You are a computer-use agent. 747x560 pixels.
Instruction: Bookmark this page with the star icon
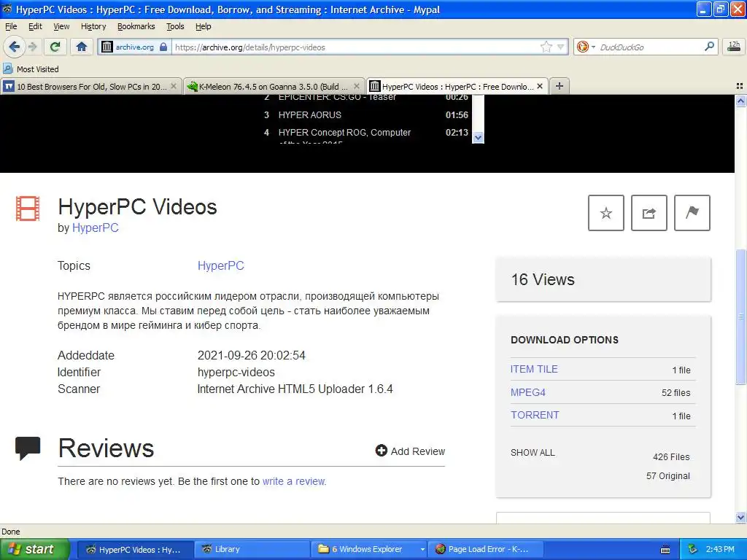(546, 47)
